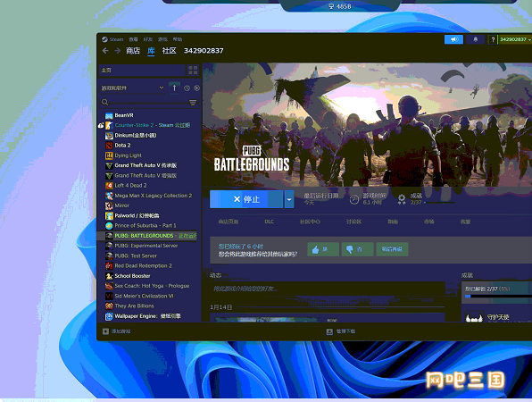Viewport: 532px width, 402px height.
Task: Select School Booster in the list
Action: click(x=132, y=276)
